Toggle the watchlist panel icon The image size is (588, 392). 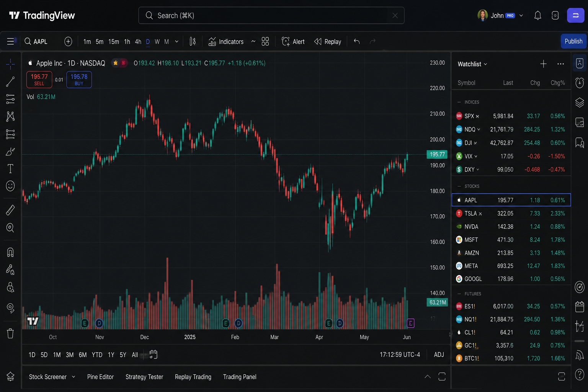point(580,64)
